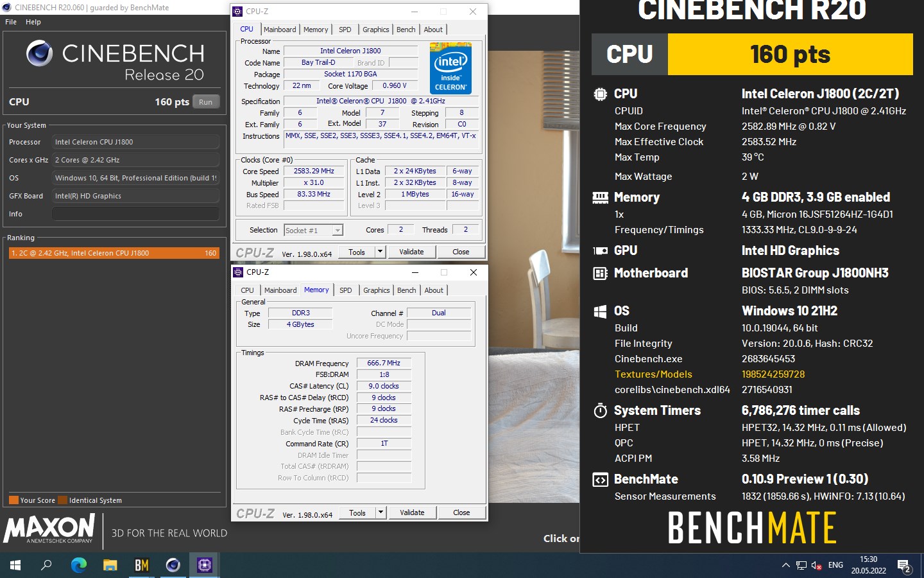The image size is (924, 578).
Task: Open About tab in top CPU-Z
Action: [x=433, y=30]
